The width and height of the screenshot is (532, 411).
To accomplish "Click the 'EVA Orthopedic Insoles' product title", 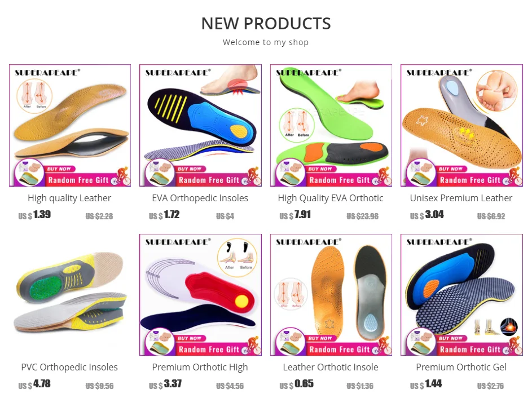I will tap(200, 198).
